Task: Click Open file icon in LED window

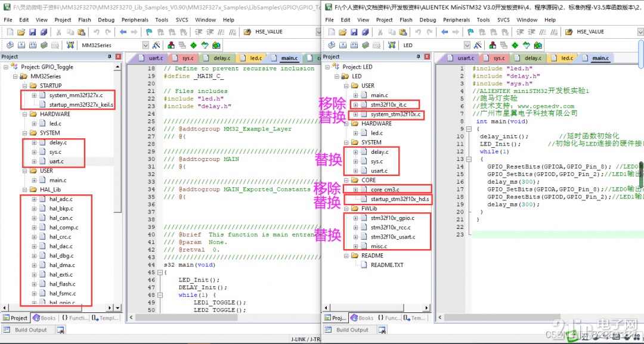Action: tap(343, 32)
